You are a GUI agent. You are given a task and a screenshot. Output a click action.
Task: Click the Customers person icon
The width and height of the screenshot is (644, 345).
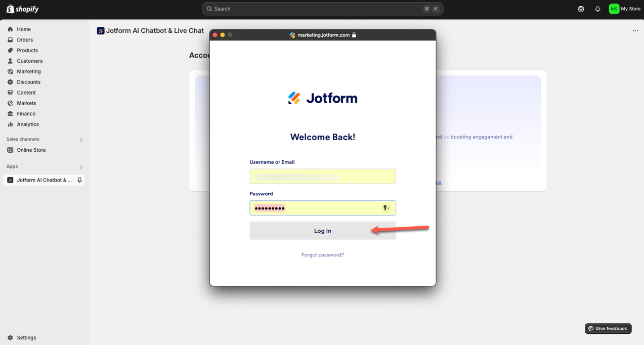[x=10, y=61]
